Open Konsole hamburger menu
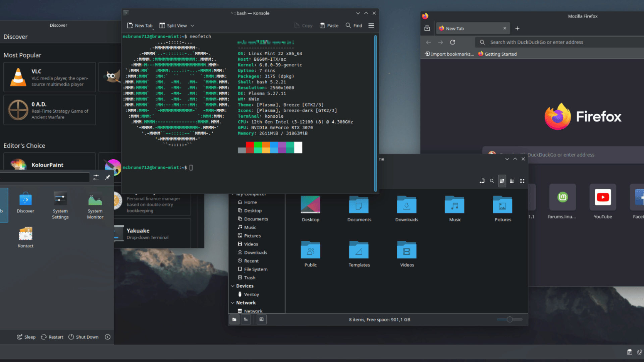Viewport: 644px width, 362px height. [x=371, y=25]
